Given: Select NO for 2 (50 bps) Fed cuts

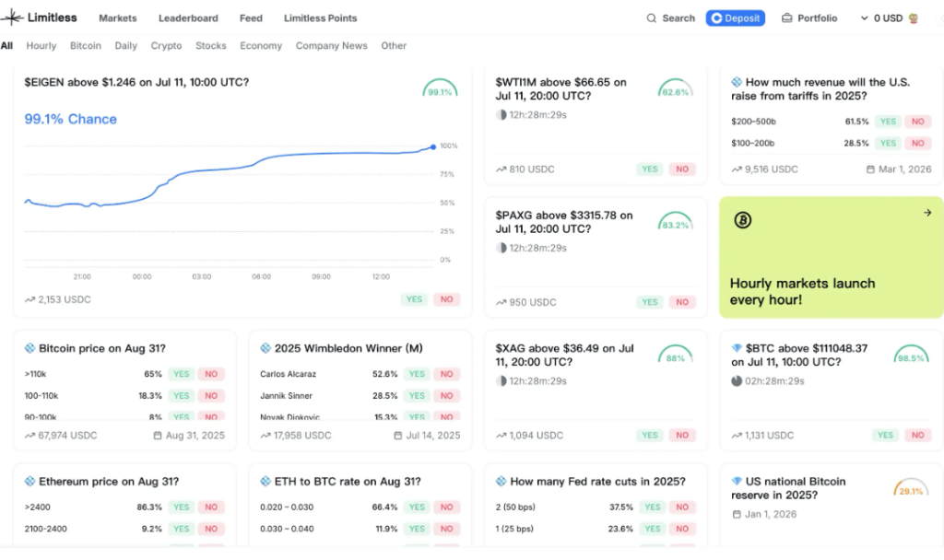Looking at the screenshot, I should (x=682, y=507).
